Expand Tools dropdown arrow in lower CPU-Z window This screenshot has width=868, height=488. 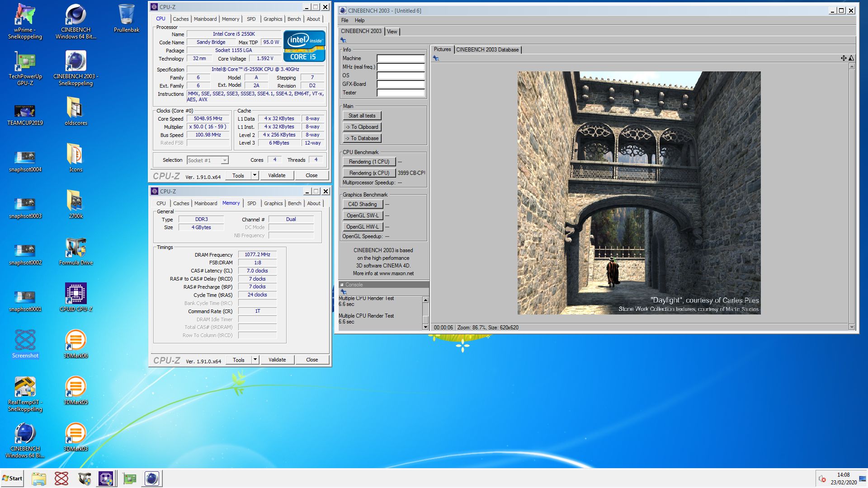coord(255,360)
